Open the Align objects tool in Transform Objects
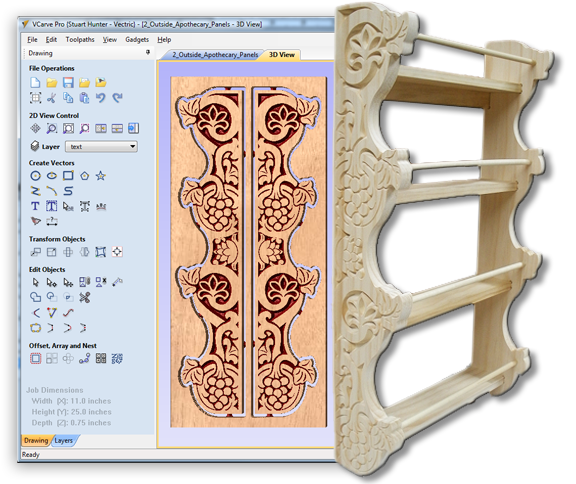 click(117, 252)
